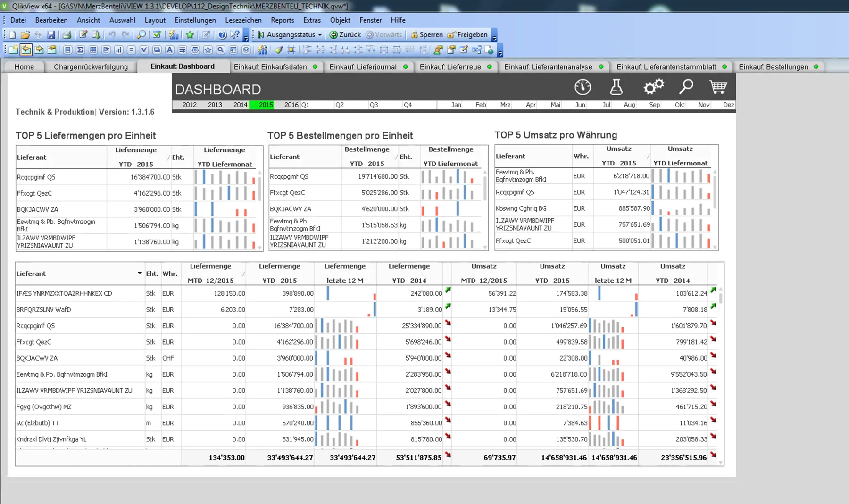
Task: Open the Quick Chart wizard icon
Action: 174,35
